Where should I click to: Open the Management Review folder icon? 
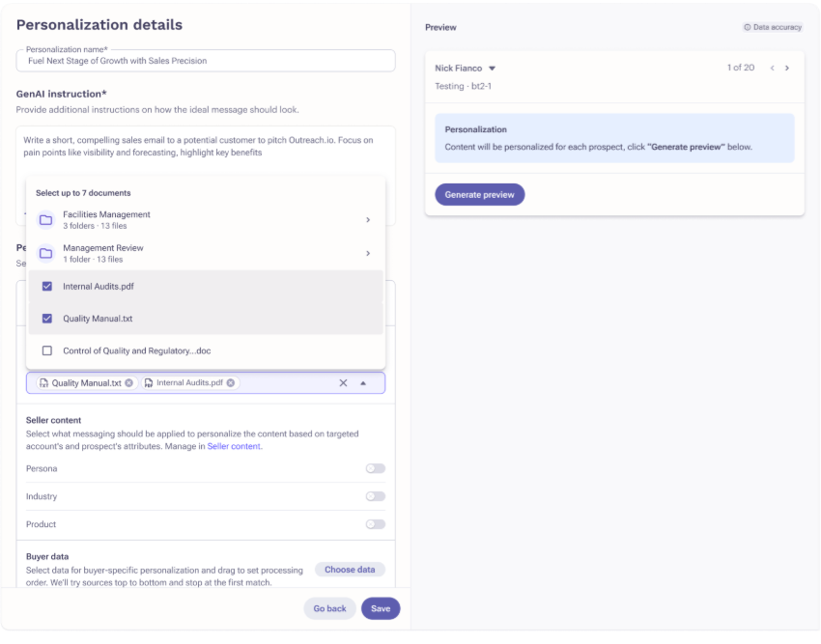[x=45, y=253]
